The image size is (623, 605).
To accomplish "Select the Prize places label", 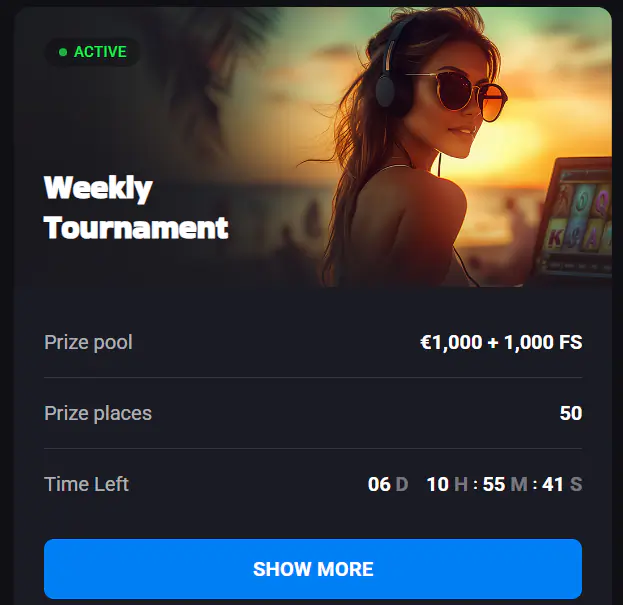I will coord(98,413).
